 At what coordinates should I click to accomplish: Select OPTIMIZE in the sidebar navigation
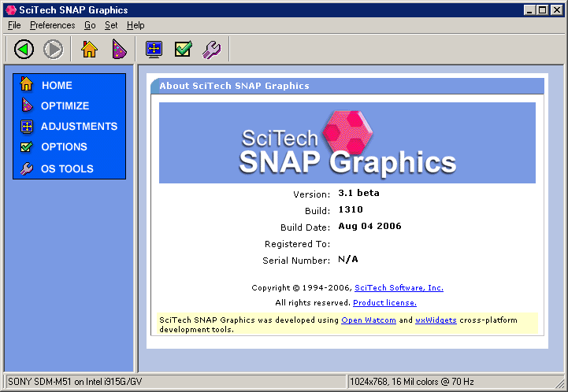[65, 105]
